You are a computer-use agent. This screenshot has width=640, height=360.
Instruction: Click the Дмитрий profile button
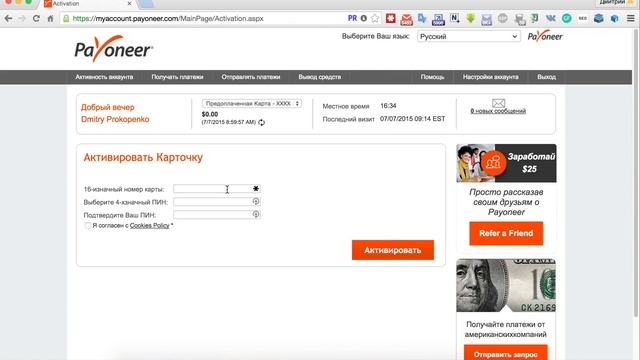617,2
